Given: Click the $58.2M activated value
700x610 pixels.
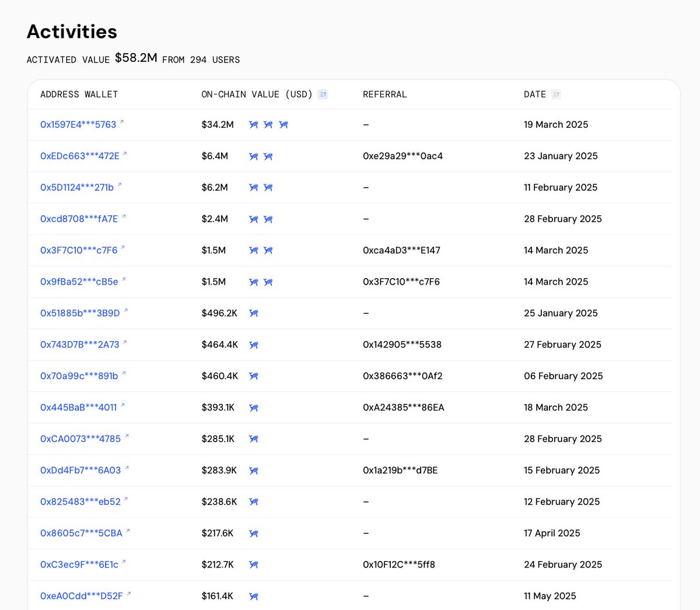Looking at the screenshot, I should (136, 58).
